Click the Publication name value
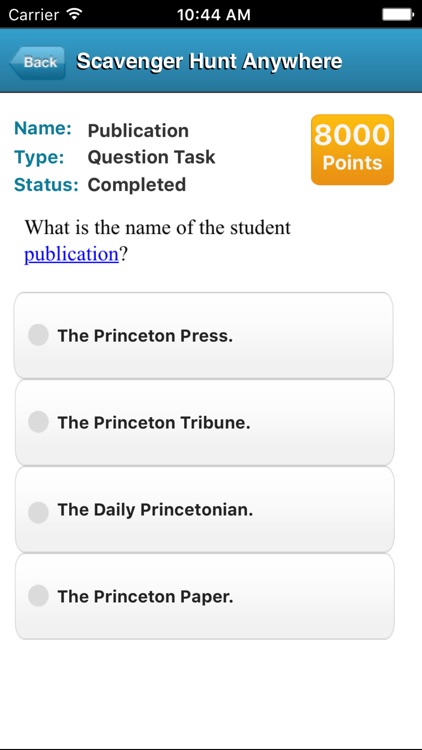Image resolution: width=422 pixels, height=750 pixels. [x=138, y=131]
